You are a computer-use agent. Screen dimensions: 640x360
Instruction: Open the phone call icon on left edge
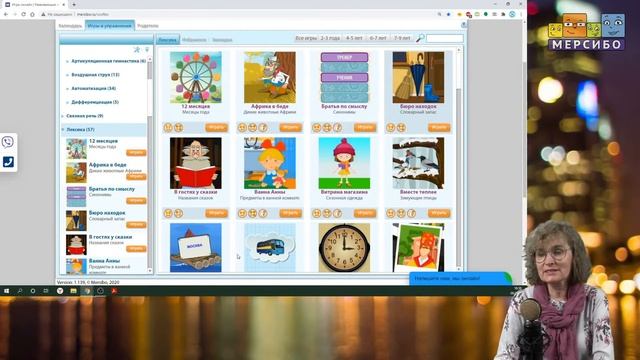pos(8,162)
